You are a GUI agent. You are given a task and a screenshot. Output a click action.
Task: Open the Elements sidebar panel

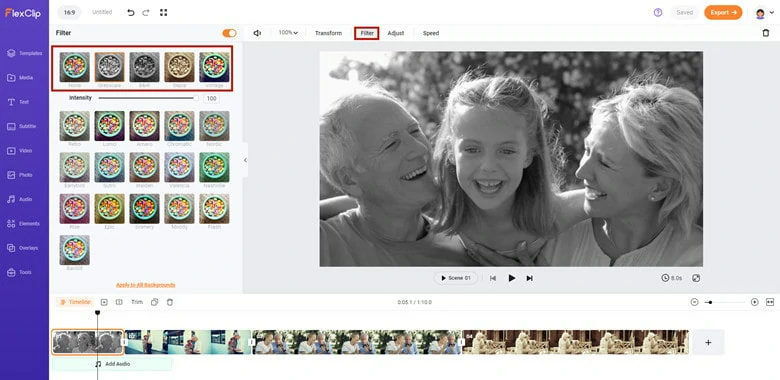click(x=23, y=224)
